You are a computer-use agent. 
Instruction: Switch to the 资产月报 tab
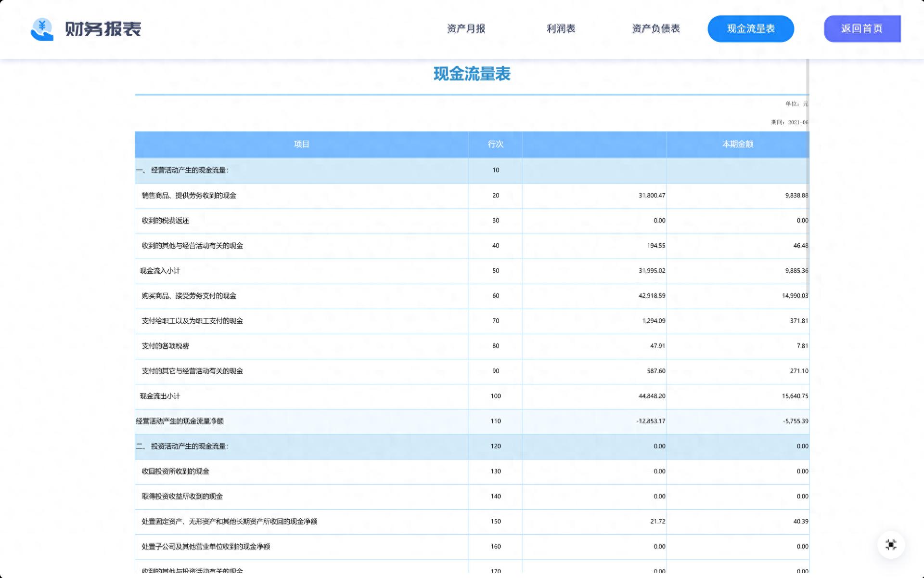pos(465,29)
